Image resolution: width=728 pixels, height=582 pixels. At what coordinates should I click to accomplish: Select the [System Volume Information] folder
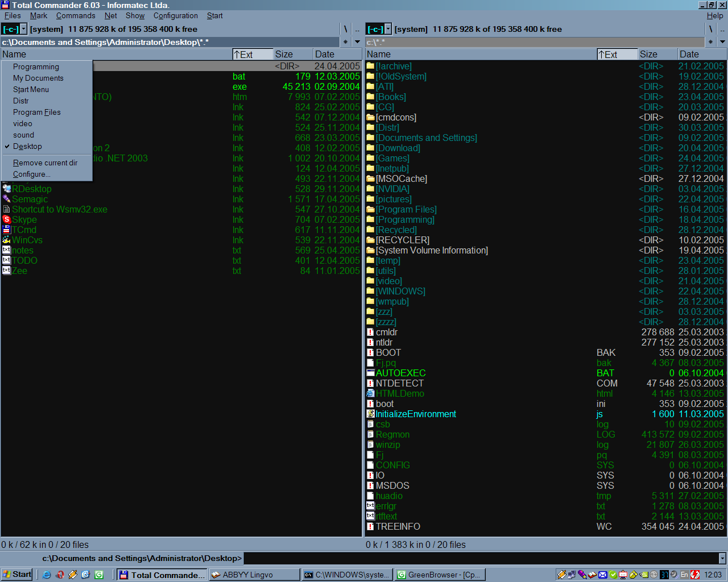click(545, 251)
